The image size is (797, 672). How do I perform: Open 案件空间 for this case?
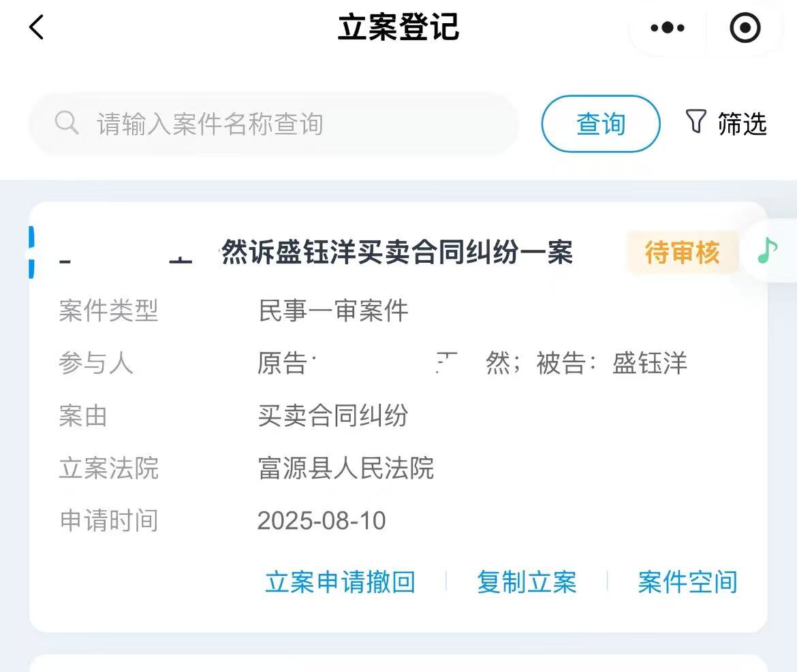(687, 582)
